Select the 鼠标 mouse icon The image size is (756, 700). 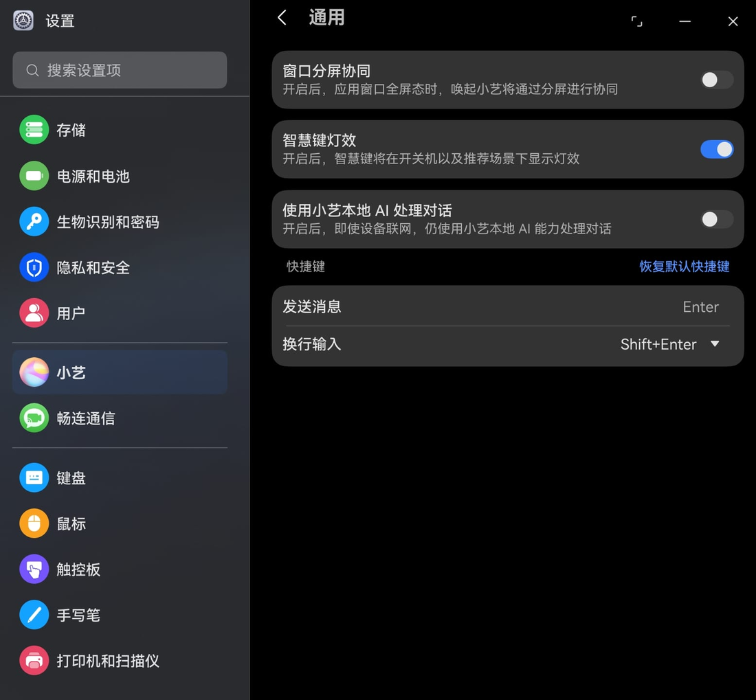pos(34,523)
